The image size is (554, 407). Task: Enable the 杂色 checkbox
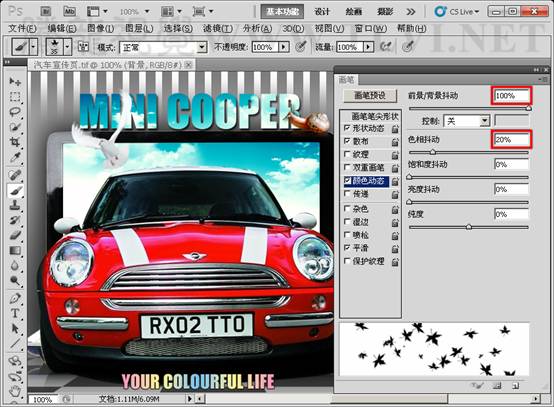tap(347, 208)
